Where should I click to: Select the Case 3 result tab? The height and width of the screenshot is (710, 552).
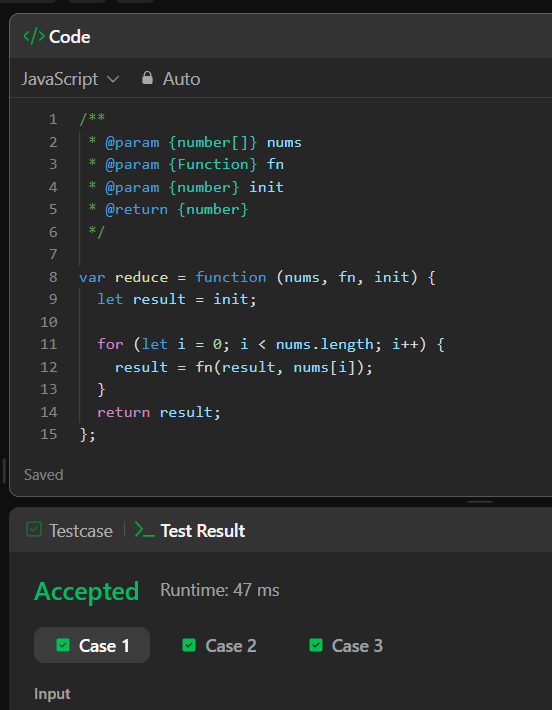(x=346, y=645)
